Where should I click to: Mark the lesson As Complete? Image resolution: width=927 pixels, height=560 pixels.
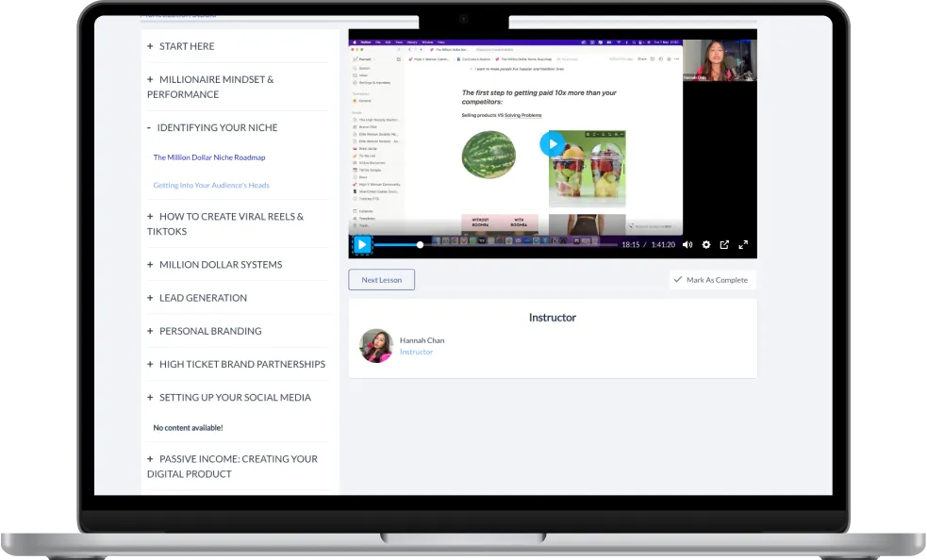(712, 280)
